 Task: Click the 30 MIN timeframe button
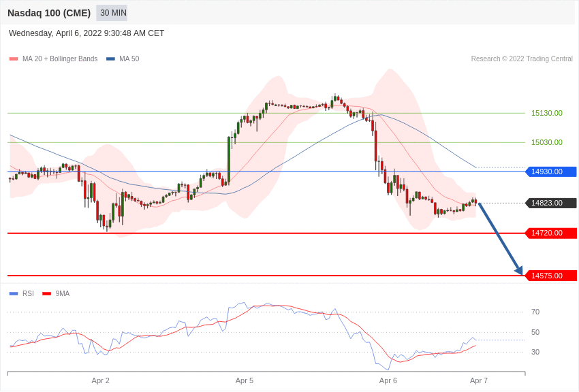tap(112, 13)
